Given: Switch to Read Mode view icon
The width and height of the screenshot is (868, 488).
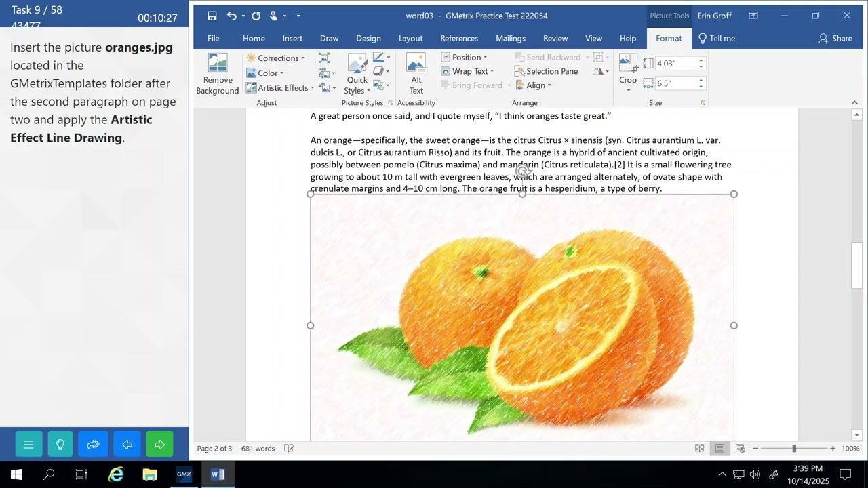Looking at the screenshot, I should [699, 448].
